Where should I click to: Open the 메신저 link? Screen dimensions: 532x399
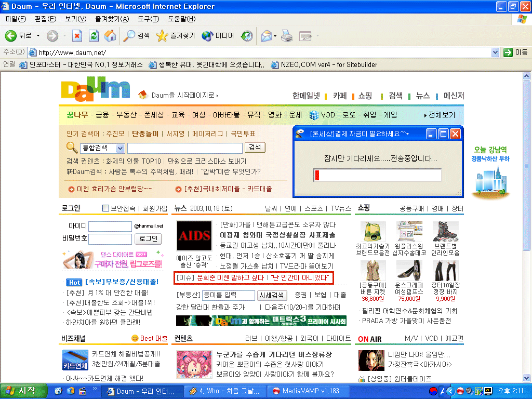[454, 96]
